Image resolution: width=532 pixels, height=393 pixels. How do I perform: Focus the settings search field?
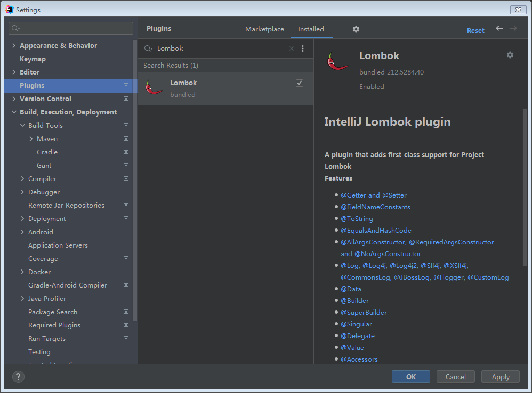tap(70, 28)
